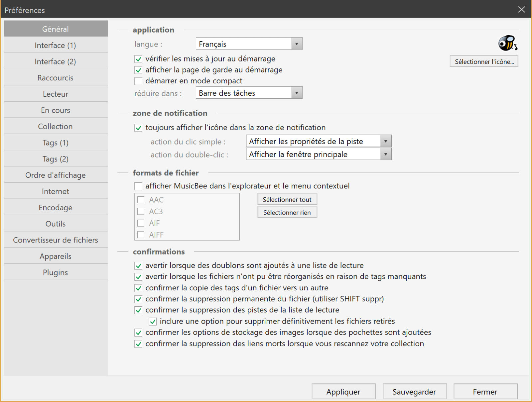The width and height of the screenshot is (532, 402).
Task: Disable tag copy confirmation
Action: [x=138, y=288]
